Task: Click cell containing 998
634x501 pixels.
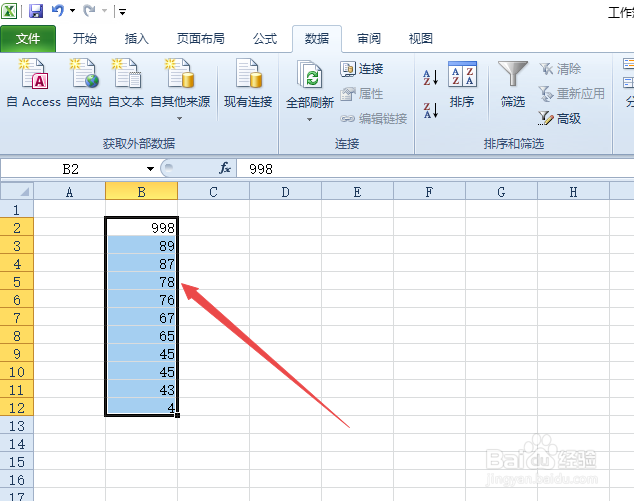Action: (142, 227)
